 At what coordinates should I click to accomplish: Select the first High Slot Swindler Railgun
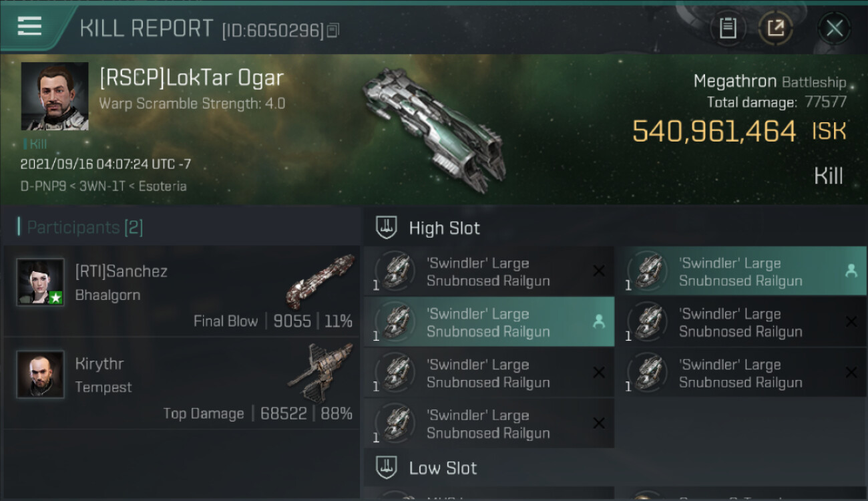(x=489, y=271)
